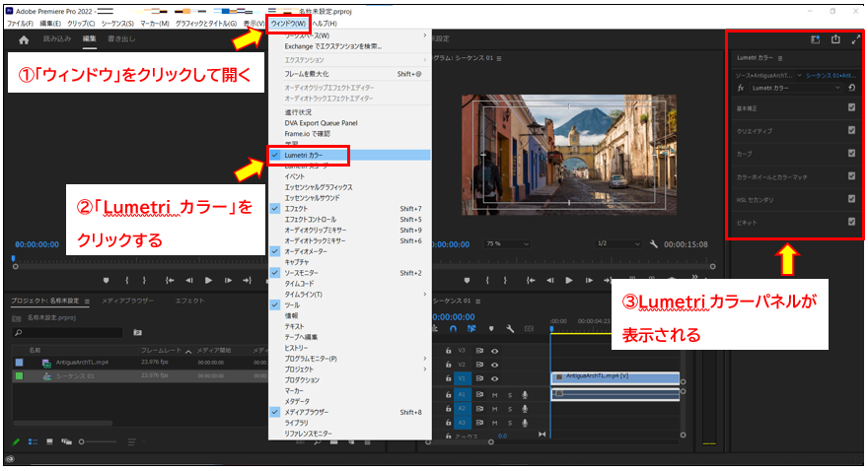Uncheck the HSL セカンダリ checkbox
The image size is (868, 471).
(x=851, y=198)
